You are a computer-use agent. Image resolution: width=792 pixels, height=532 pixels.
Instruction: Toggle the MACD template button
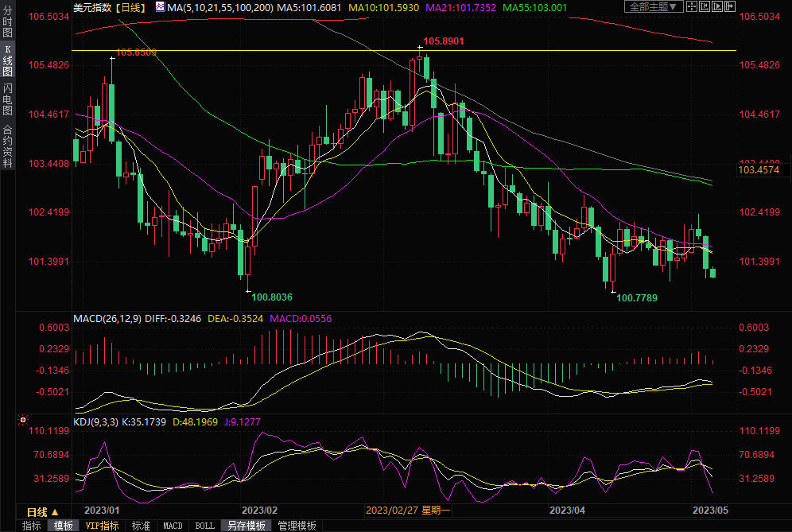[173, 526]
